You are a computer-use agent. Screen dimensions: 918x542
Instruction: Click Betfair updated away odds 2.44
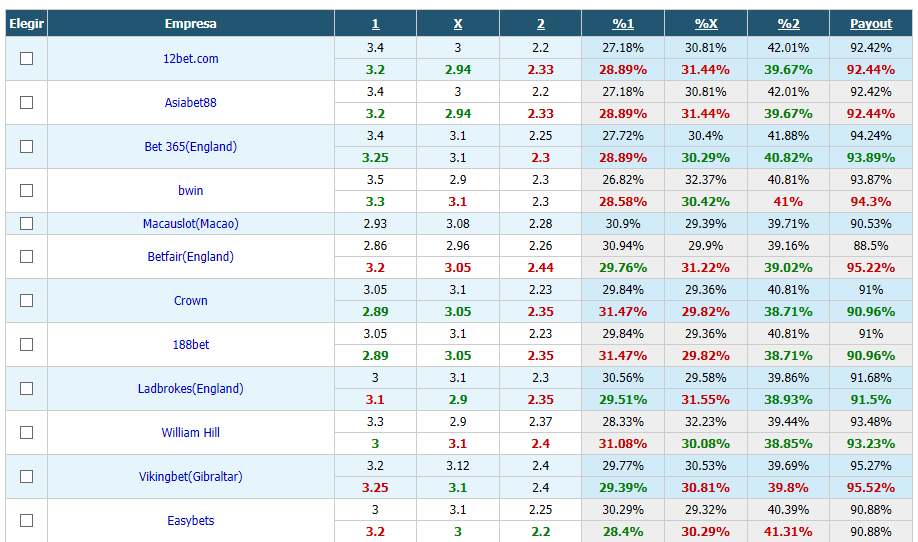point(540,267)
